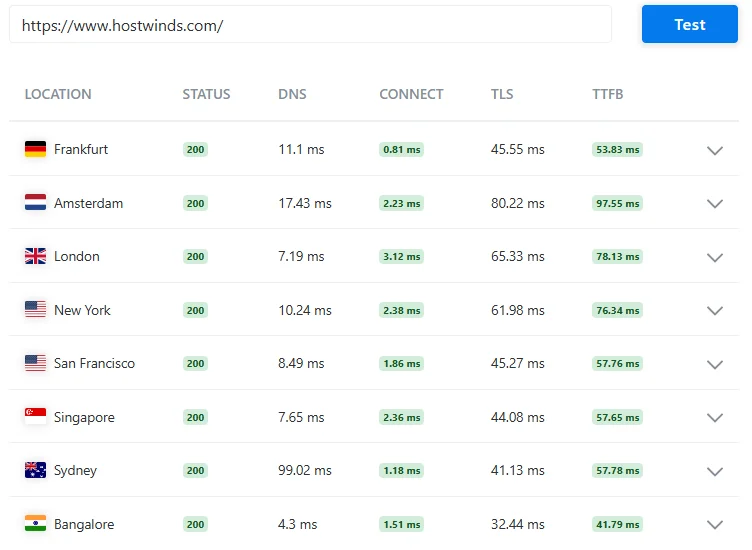This screenshot has height=550, width=752.
Task: Click the blue Test button
Action: tap(690, 24)
